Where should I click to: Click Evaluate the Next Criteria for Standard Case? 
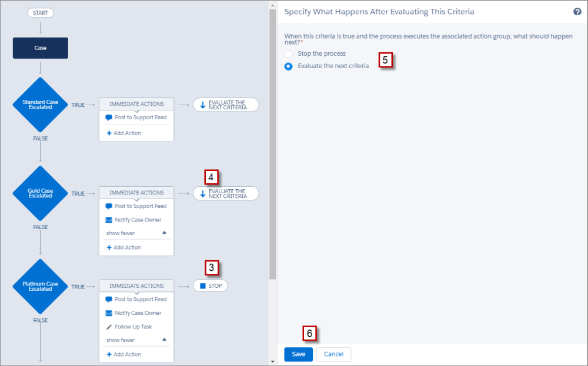tap(226, 105)
